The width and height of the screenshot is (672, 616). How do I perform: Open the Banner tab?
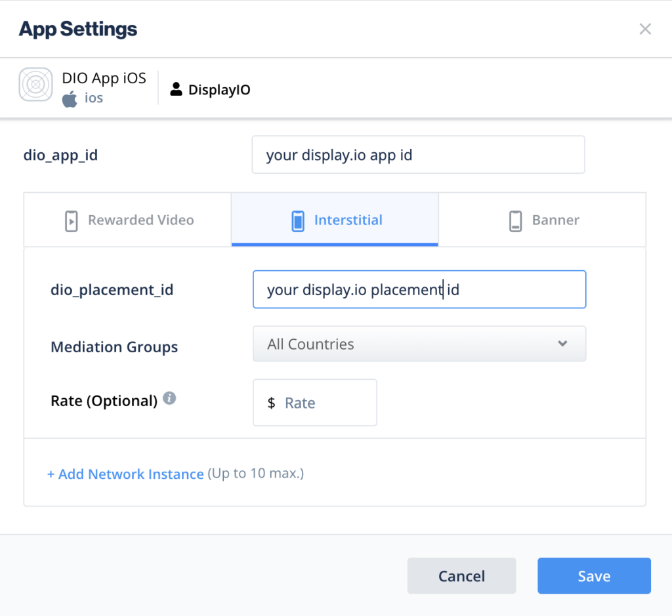[x=542, y=220]
